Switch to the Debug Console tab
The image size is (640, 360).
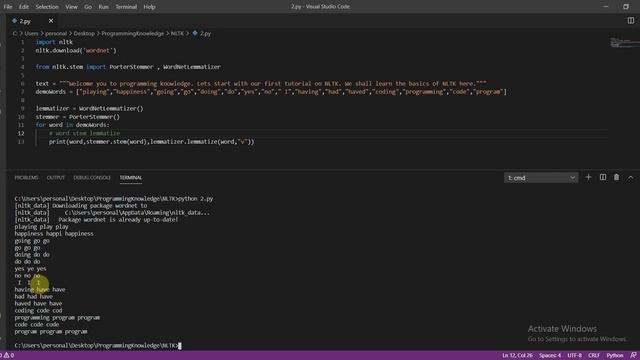[x=92, y=178]
